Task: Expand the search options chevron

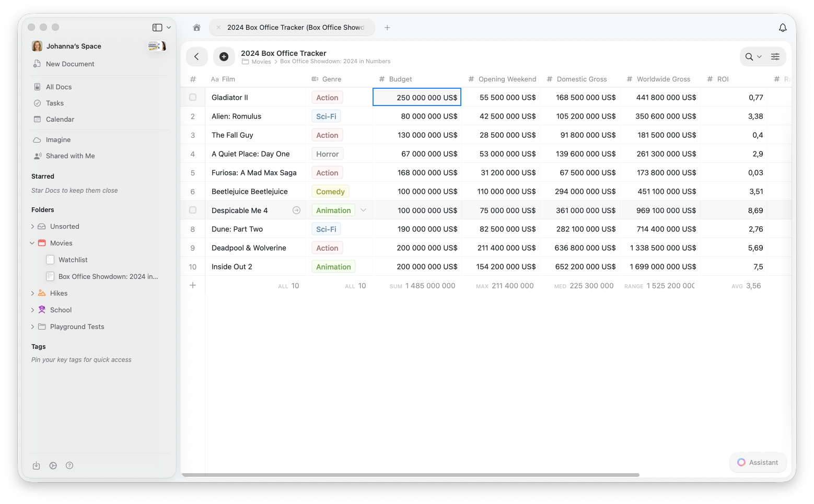Action: coord(759,56)
